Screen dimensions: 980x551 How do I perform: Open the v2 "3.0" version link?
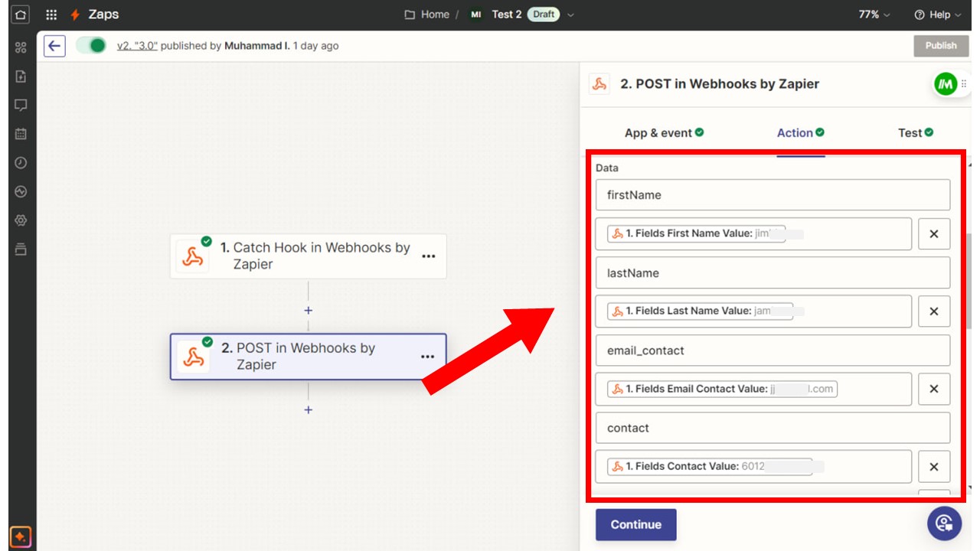137,46
